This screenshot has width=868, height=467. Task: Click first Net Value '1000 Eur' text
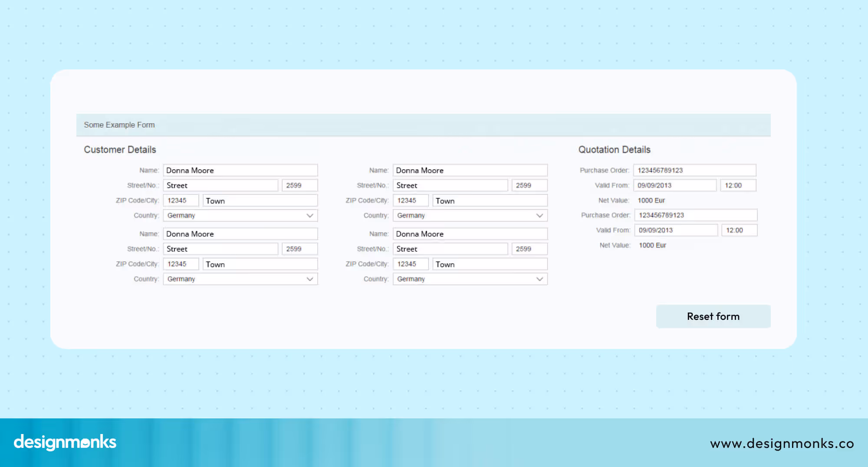click(x=651, y=201)
